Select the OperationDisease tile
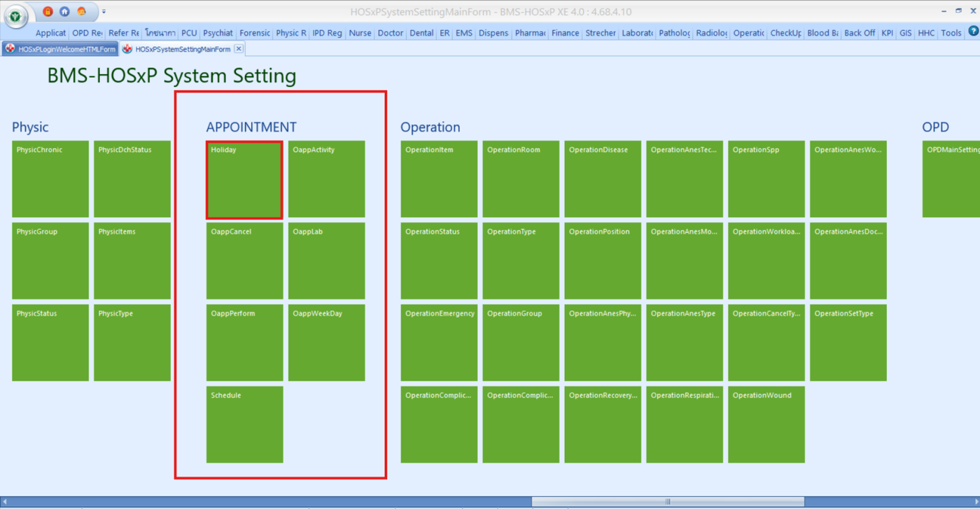This screenshot has height=509, width=980. pyautogui.click(x=603, y=179)
